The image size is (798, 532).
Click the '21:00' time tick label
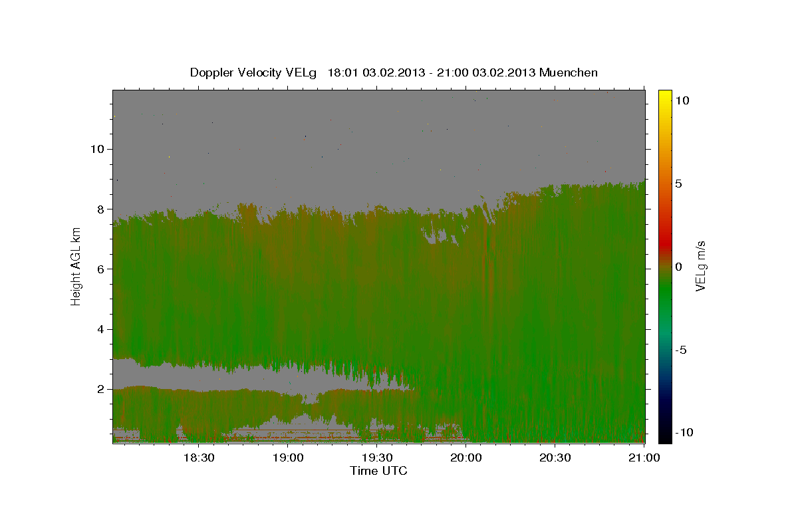644,458
